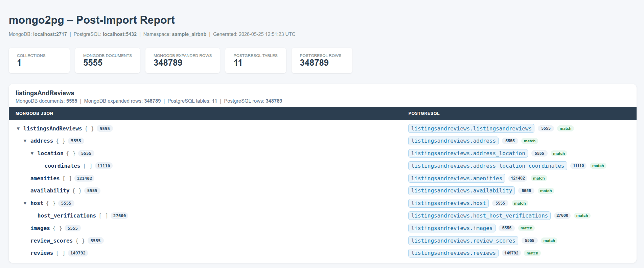Open the listingsandreviews.availability table link
644x268 pixels.
point(461,191)
